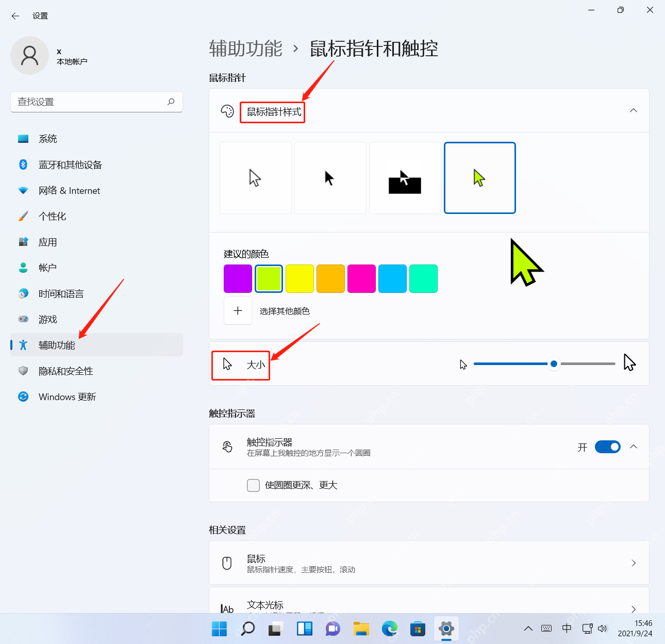Open Task View on the taskbar

point(276,629)
